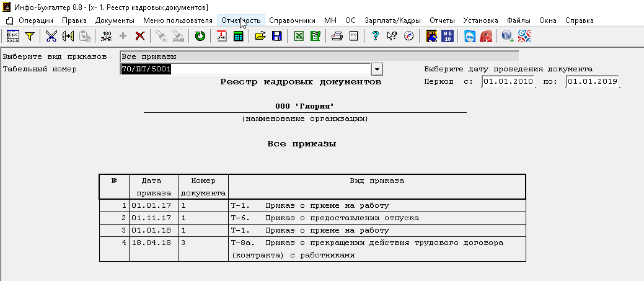The height and width of the screenshot is (281, 644).
Task: Select date cell 01.01.17 in row 1
Action: tap(154, 205)
